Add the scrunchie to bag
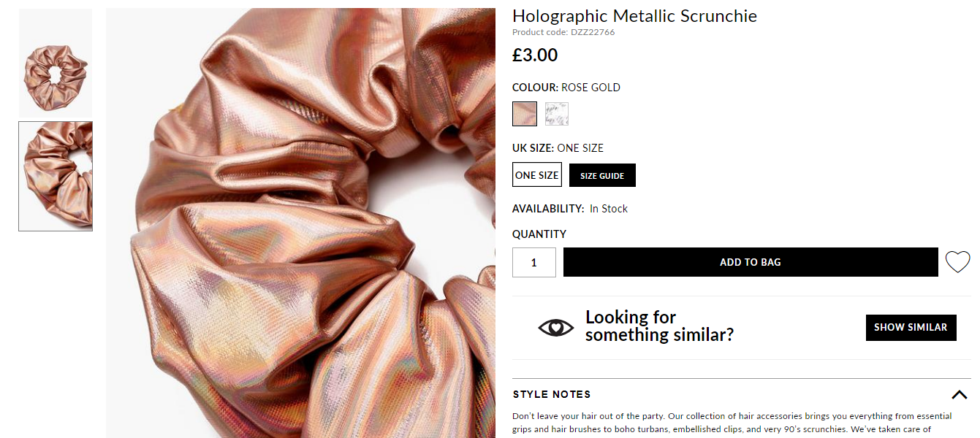Screen dimensions: 980x438 [x=751, y=262]
